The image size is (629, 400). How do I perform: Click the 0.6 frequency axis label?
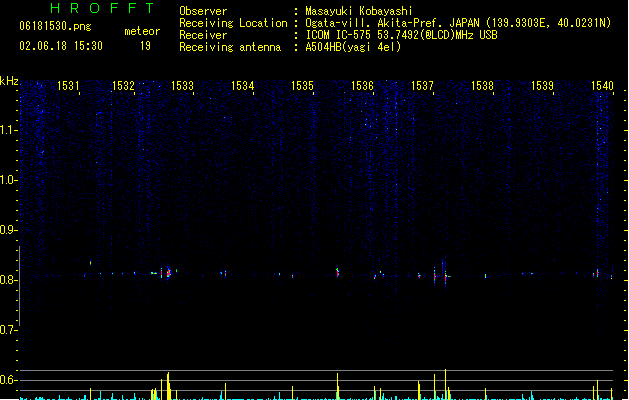pyautogui.click(x=8, y=380)
